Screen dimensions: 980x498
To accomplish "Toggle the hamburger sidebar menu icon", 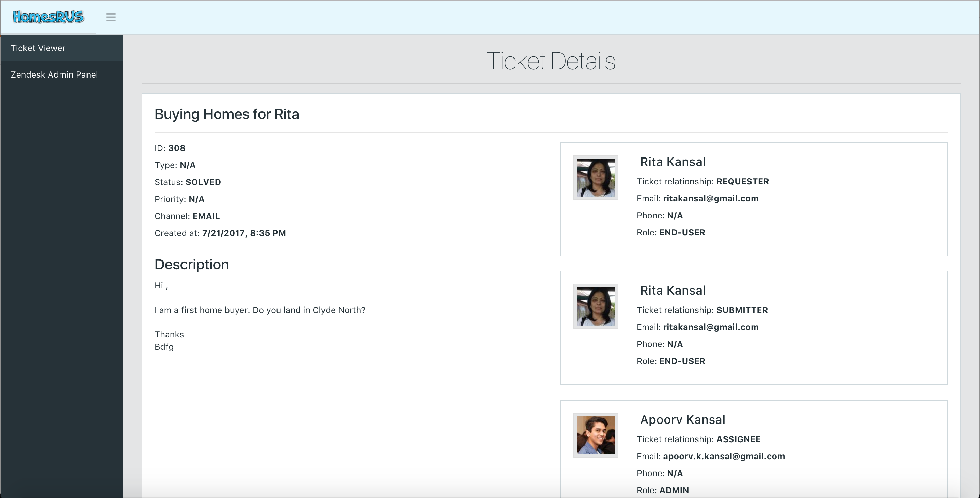I will click(111, 17).
